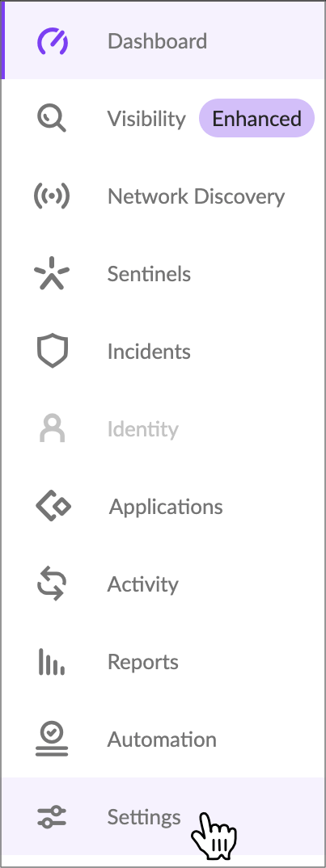Click the Sentinels star icon
This screenshot has width=326, height=868.
click(52, 273)
